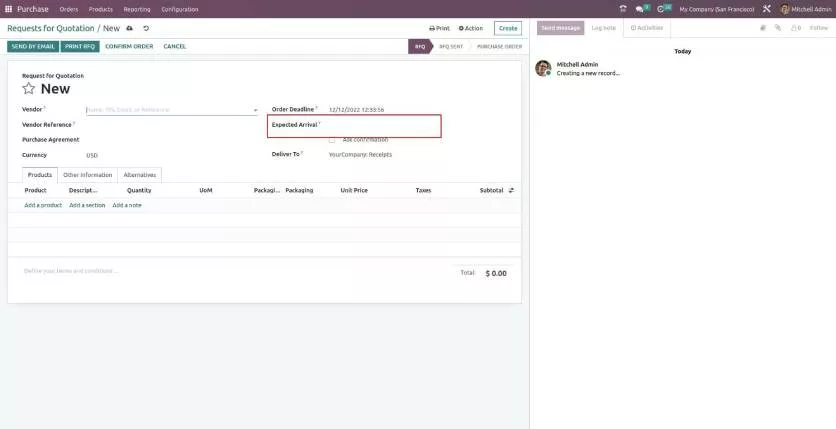Click Confirm Order button
Screen dimensions: 836x429
129,46
